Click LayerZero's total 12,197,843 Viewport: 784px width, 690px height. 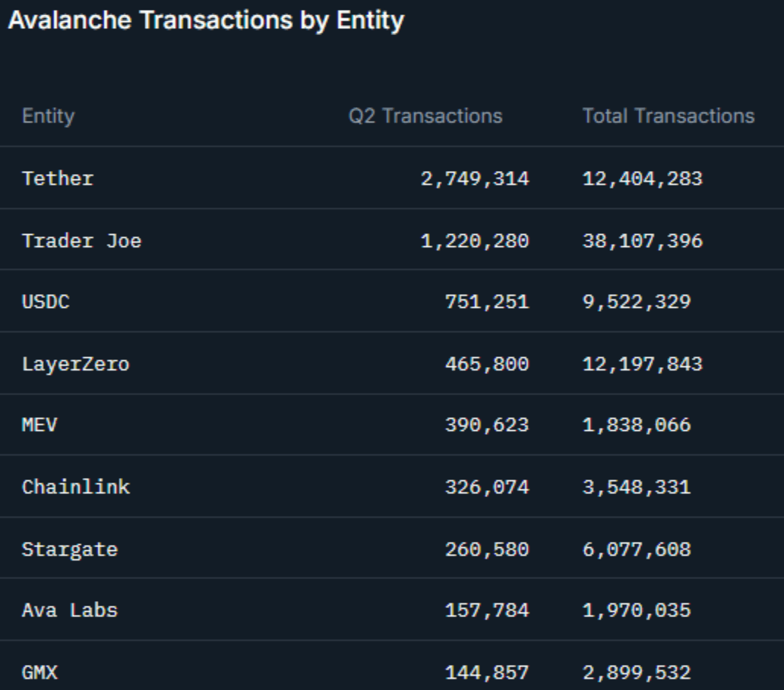(x=642, y=364)
